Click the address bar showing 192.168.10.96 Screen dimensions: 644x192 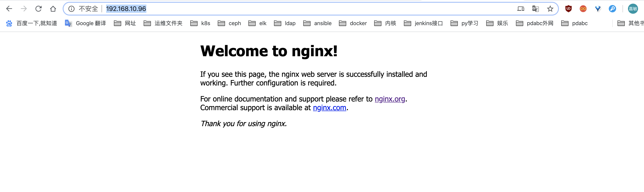point(126,8)
